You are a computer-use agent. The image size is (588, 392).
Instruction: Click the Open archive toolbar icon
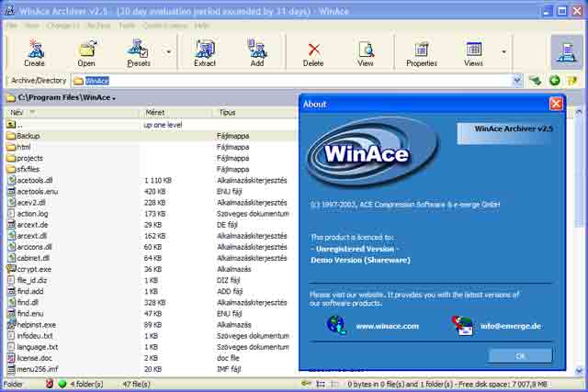(86, 53)
